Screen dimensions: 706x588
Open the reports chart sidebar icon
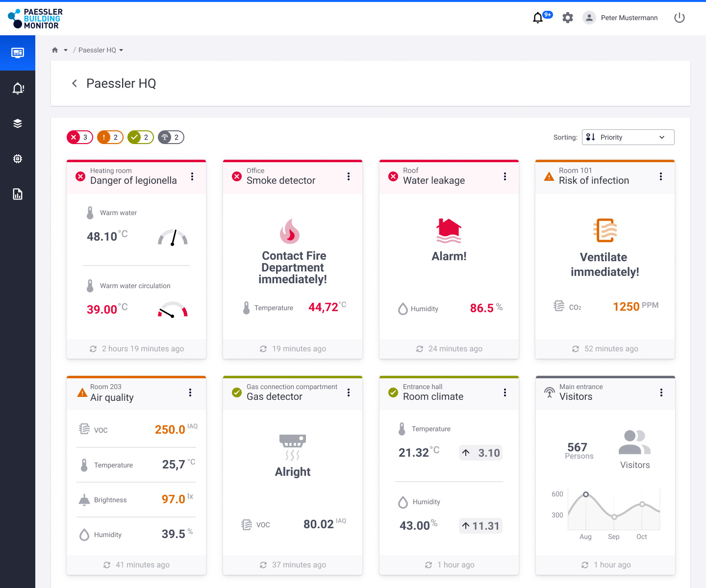point(18,194)
